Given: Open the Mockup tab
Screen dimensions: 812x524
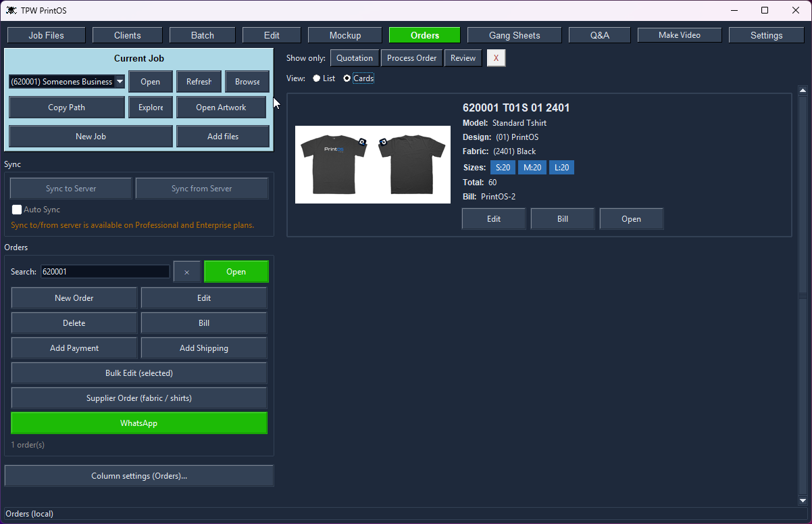Looking at the screenshot, I should [x=345, y=35].
